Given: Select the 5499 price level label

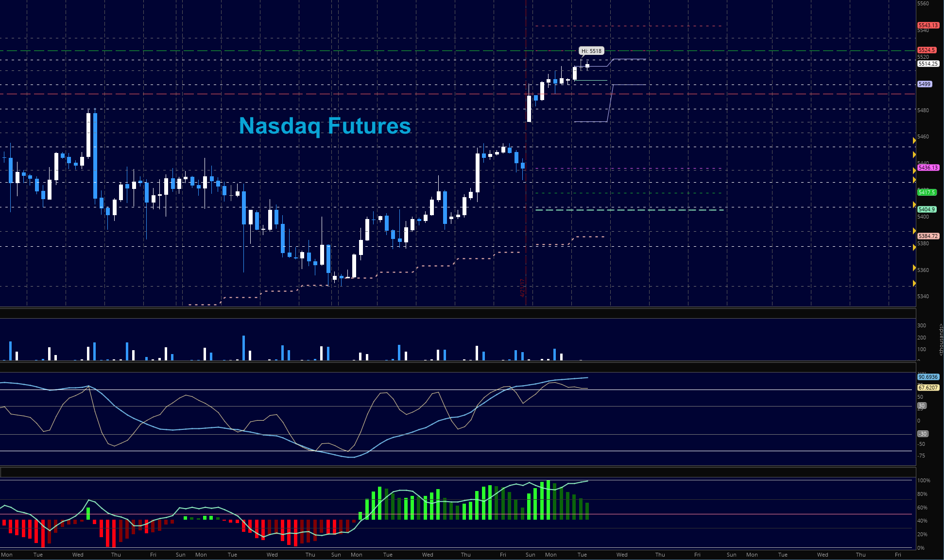Looking at the screenshot, I should tap(924, 84).
